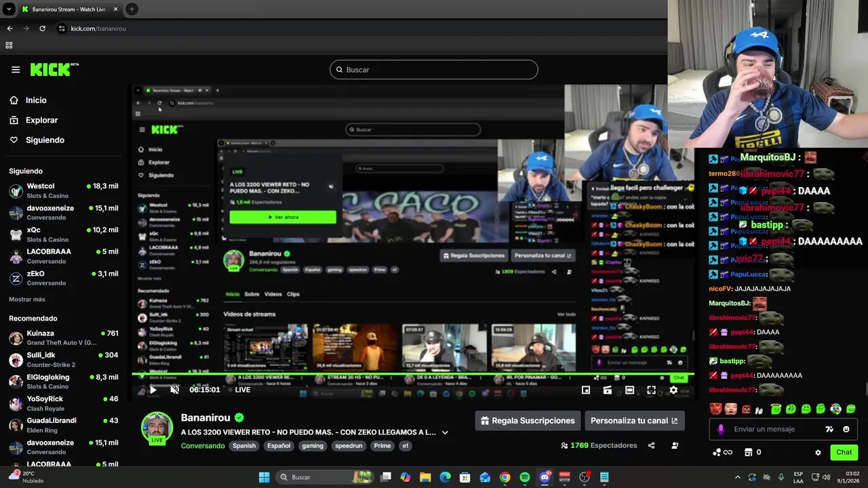Toggle theater mode in player

pyautogui.click(x=629, y=390)
